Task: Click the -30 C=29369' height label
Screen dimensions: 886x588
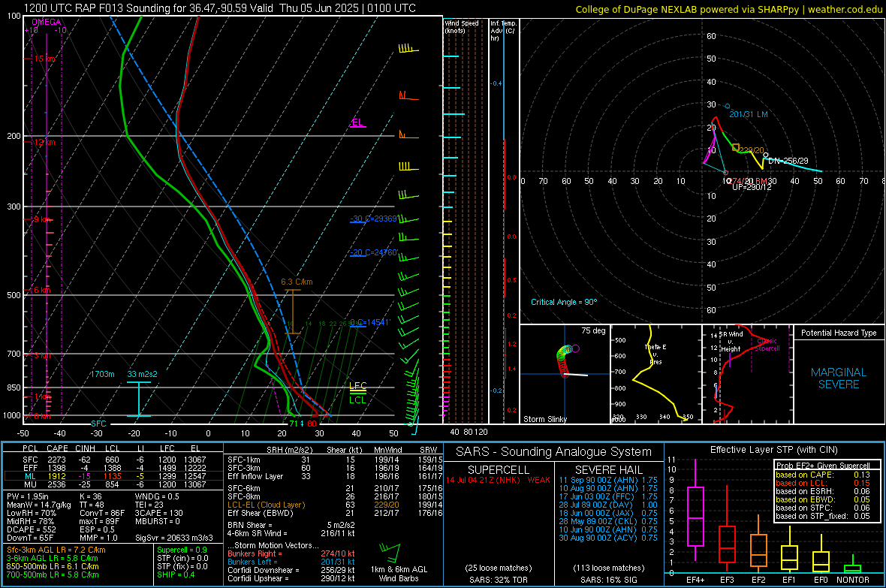Action: [x=374, y=219]
